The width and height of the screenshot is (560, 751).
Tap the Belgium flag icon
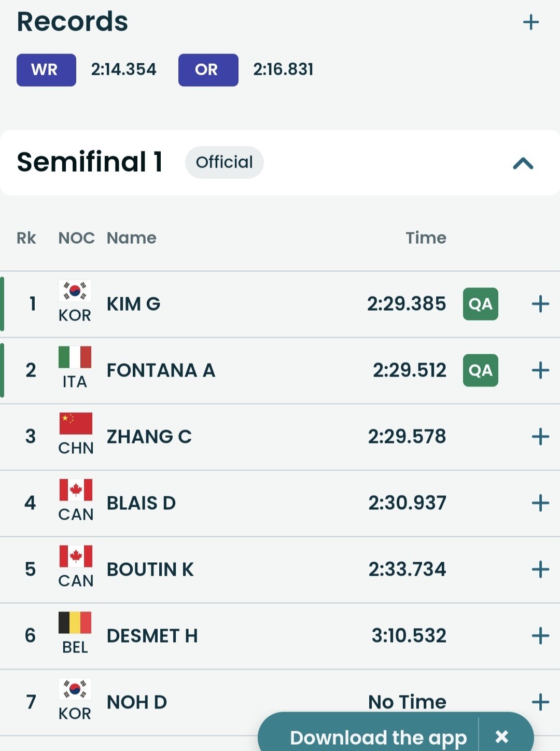pos(75,623)
